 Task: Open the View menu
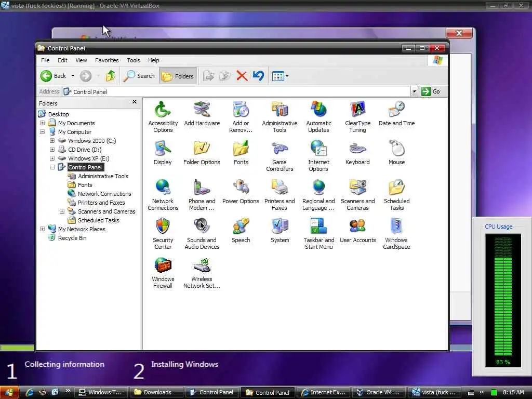[81, 60]
